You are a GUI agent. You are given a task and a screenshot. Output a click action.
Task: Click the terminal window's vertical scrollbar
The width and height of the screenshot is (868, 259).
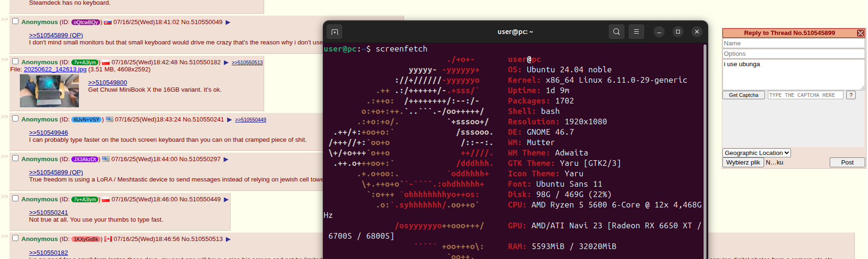[705, 151]
